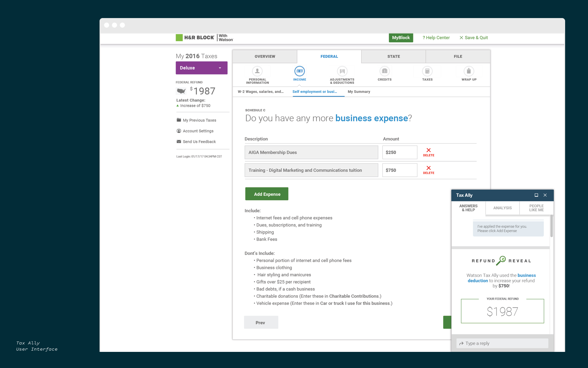Delete the Training tuition expense
Viewport: 588px width, 368px height.
point(429,170)
